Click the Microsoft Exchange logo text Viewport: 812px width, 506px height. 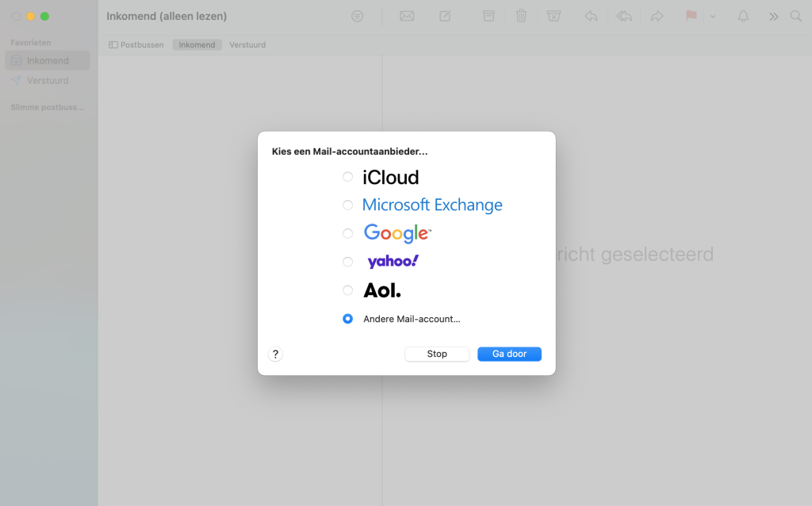point(432,205)
